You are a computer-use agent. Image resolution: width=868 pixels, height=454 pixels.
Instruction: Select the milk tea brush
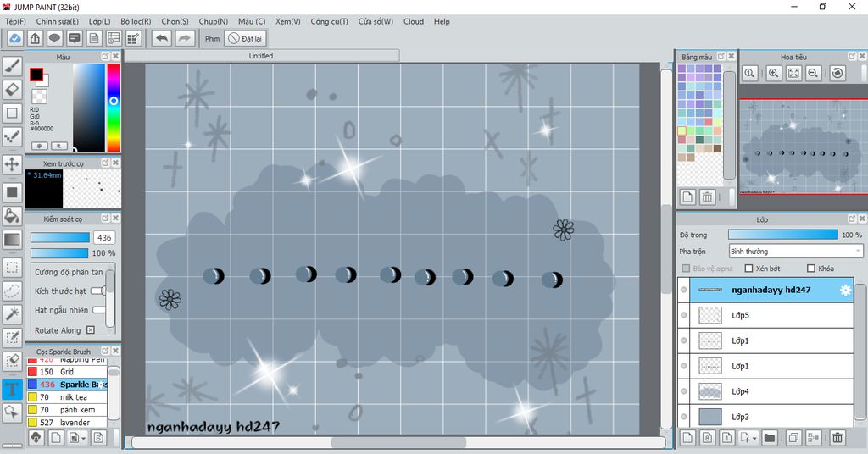pyautogui.click(x=67, y=397)
